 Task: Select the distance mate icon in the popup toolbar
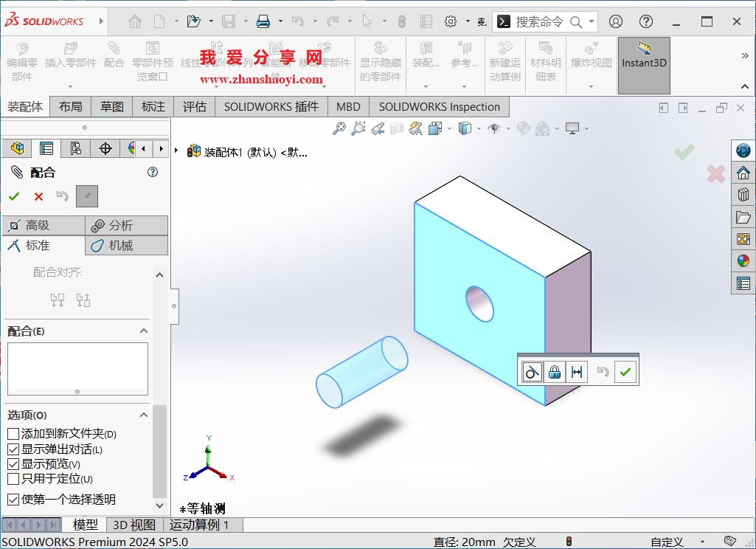(576, 371)
